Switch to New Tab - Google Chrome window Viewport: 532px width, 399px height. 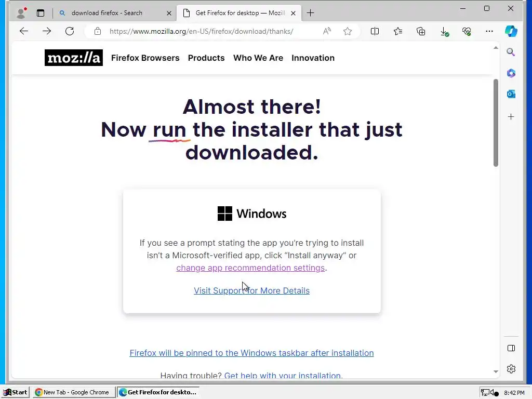point(74,392)
